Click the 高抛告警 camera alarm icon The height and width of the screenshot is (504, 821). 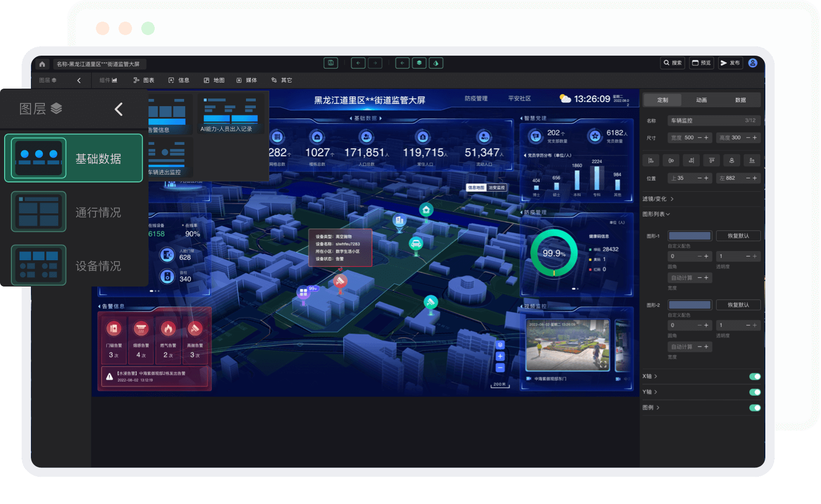pyautogui.click(x=195, y=328)
